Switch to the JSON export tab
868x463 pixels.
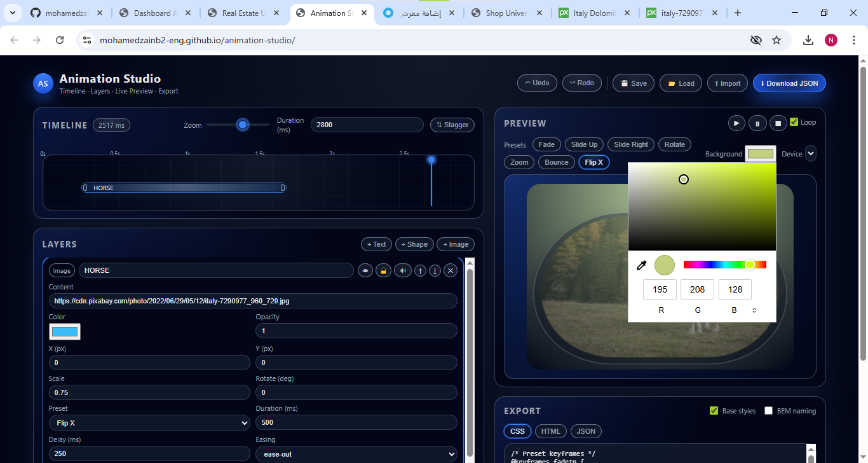[x=586, y=431]
